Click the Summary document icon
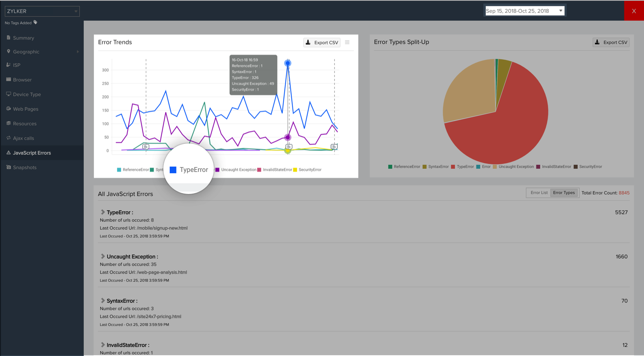 click(x=8, y=38)
